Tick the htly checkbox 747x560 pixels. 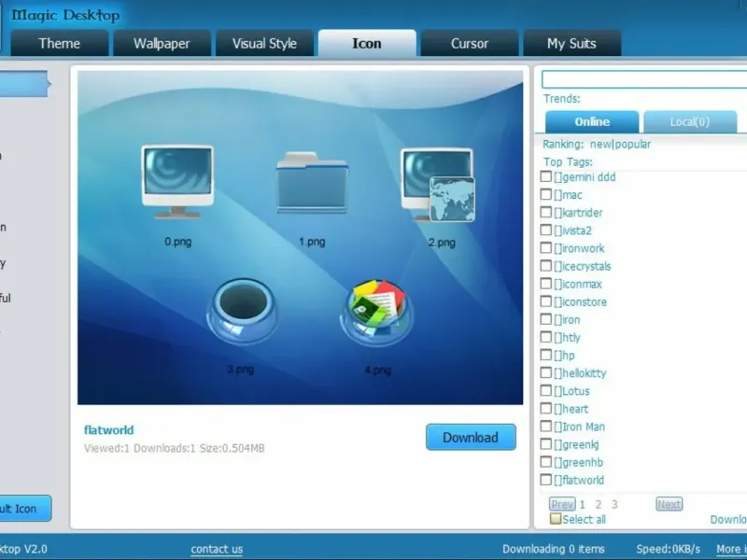(546, 337)
